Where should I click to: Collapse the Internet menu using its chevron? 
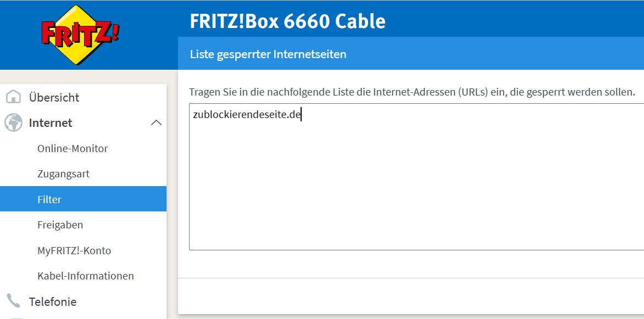click(156, 123)
